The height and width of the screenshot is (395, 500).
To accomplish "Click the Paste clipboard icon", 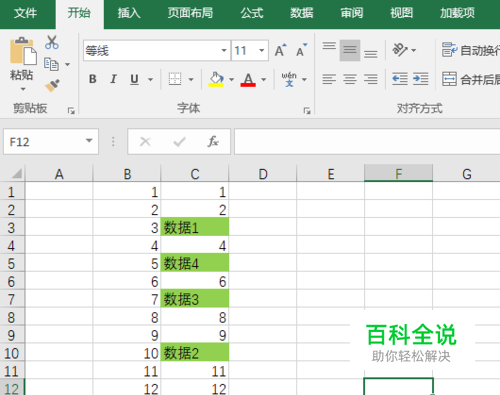I will point(23,51).
